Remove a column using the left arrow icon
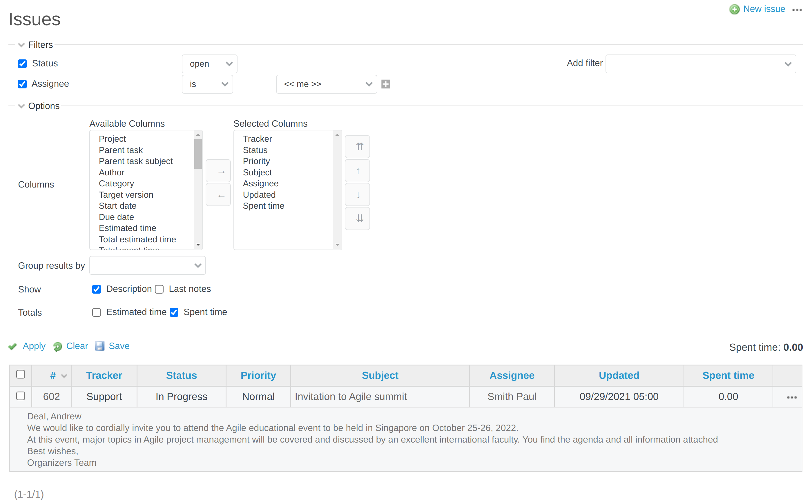This screenshot has height=504, width=812. tap(218, 195)
